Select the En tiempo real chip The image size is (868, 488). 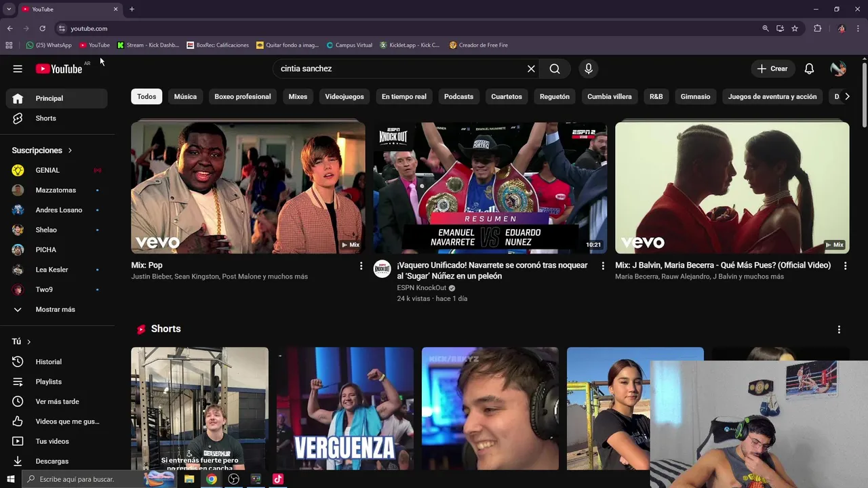[404, 96]
